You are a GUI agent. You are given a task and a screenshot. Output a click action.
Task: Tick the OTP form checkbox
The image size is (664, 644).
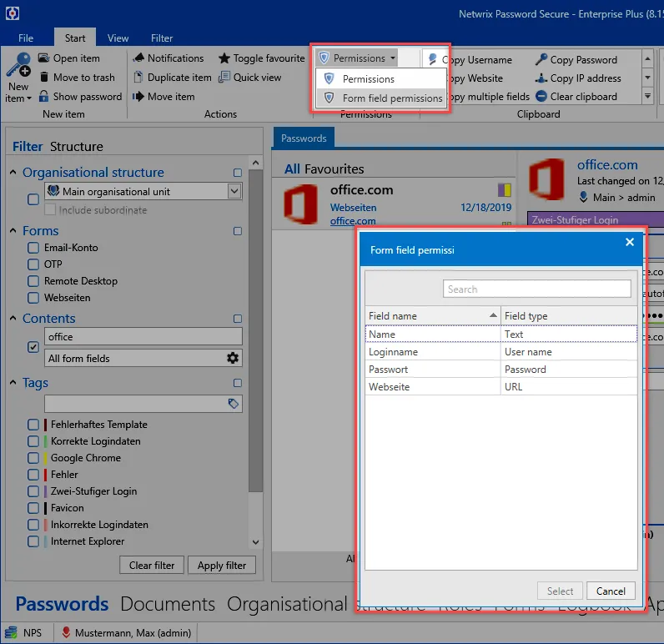[33, 264]
